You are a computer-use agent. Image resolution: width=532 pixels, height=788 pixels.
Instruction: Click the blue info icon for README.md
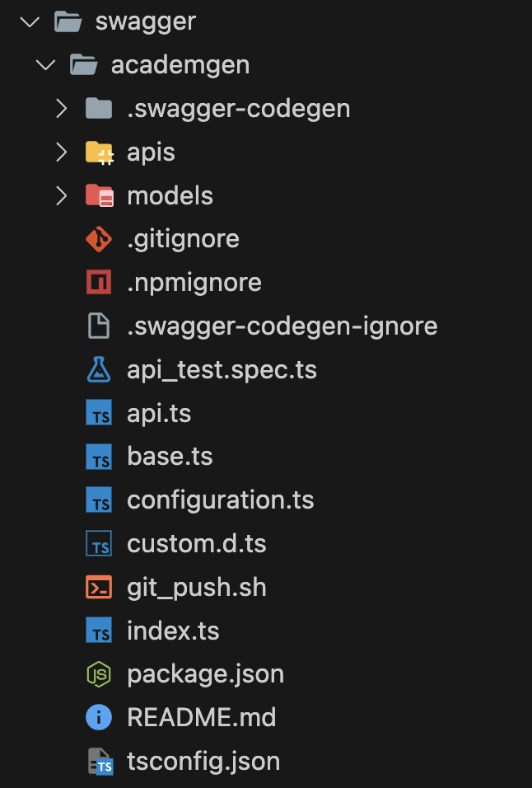coord(99,717)
